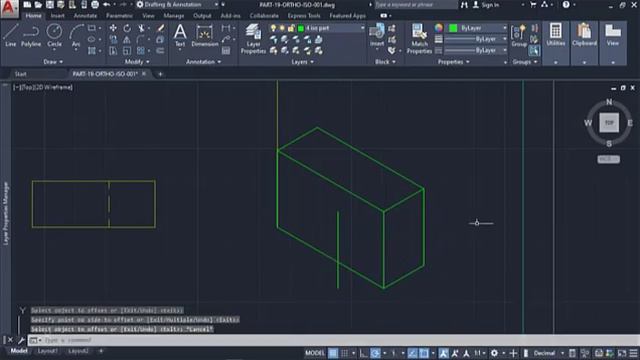Open the Annotate ribbon tab
Screen dimensions: 640x360
coord(85,16)
